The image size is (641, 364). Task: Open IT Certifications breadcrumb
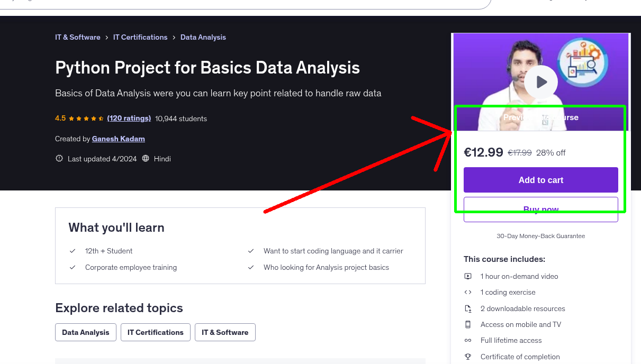click(x=140, y=37)
